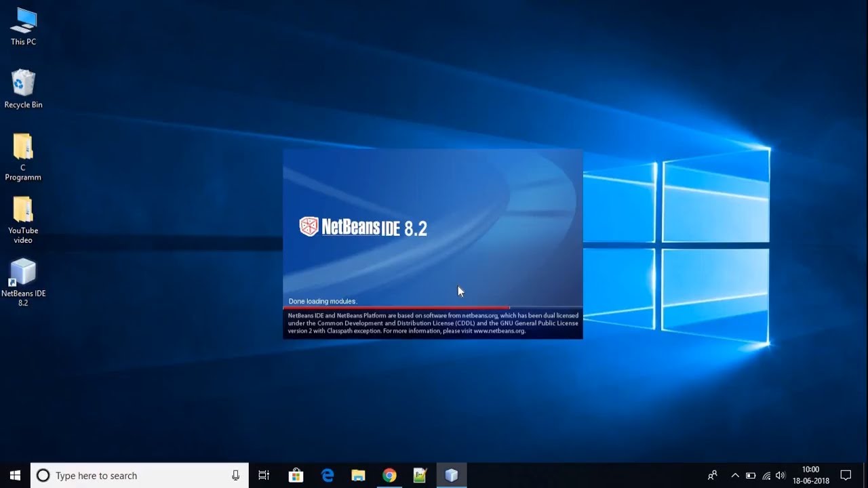Click the battery status icon
Image resolution: width=868 pixels, height=488 pixels.
751,476
